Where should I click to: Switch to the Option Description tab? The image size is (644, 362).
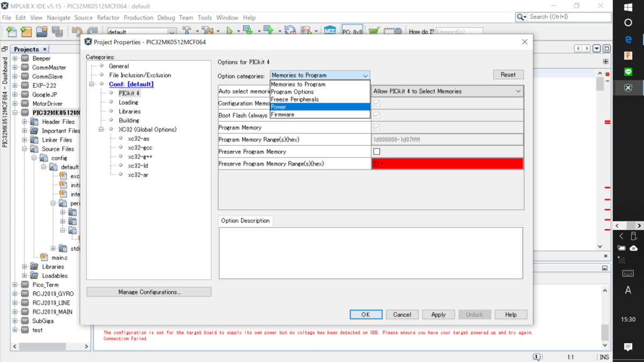tap(245, 221)
